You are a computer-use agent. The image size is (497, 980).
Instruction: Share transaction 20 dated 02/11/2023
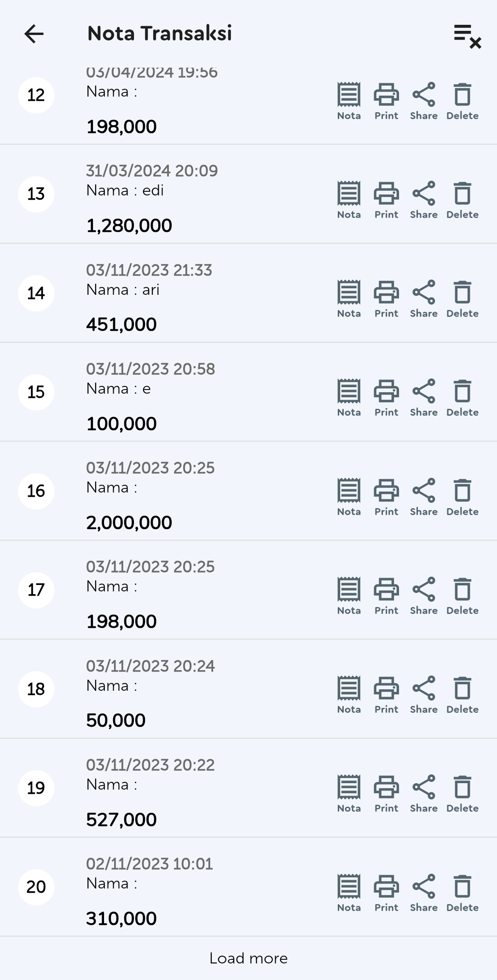(424, 893)
